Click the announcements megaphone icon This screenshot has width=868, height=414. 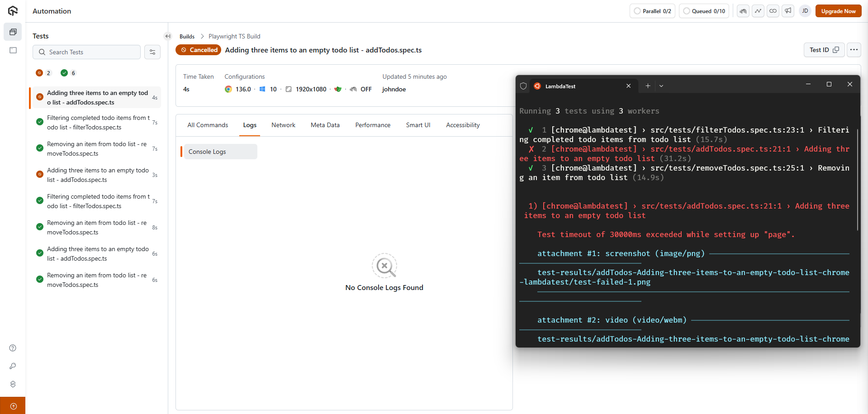pos(788,11)
